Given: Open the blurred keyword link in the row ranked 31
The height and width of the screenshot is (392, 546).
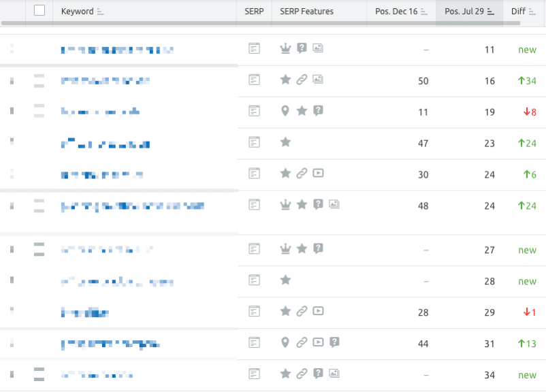Looking at the screenshot, I should point(110,344).
